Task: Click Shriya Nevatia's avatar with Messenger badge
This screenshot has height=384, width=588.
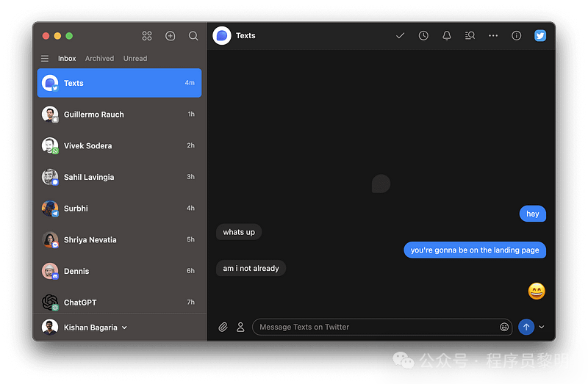Action: coord(50,240)
